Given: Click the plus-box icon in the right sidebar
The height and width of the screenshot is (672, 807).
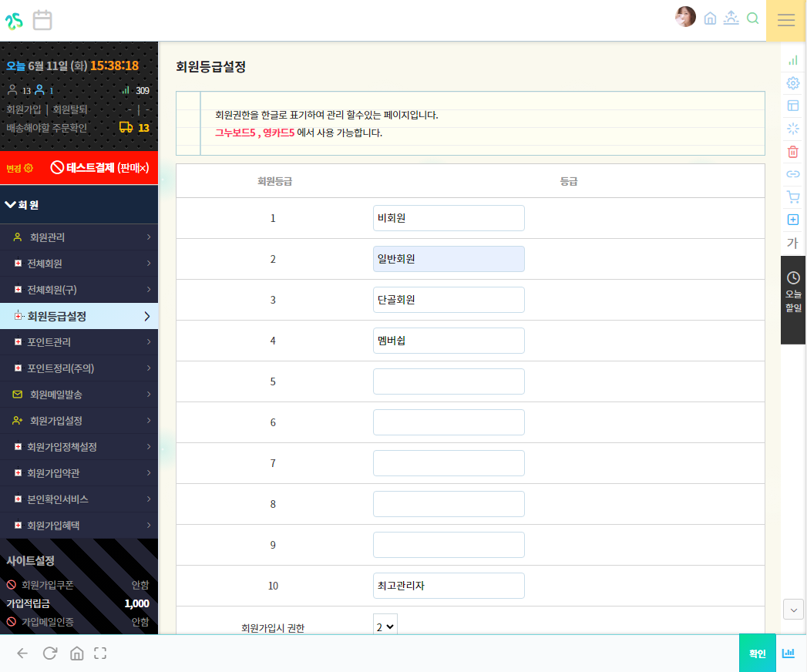Looking at the screenshot, I should click(x=793, y=220).
